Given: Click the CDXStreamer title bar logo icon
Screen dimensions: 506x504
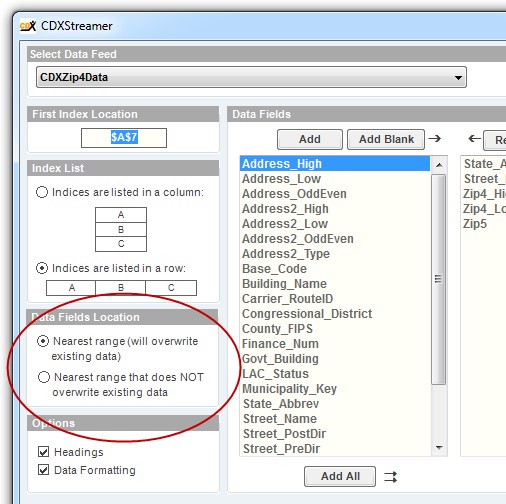Looking at the screenshot, I should (x=28, y=26).
